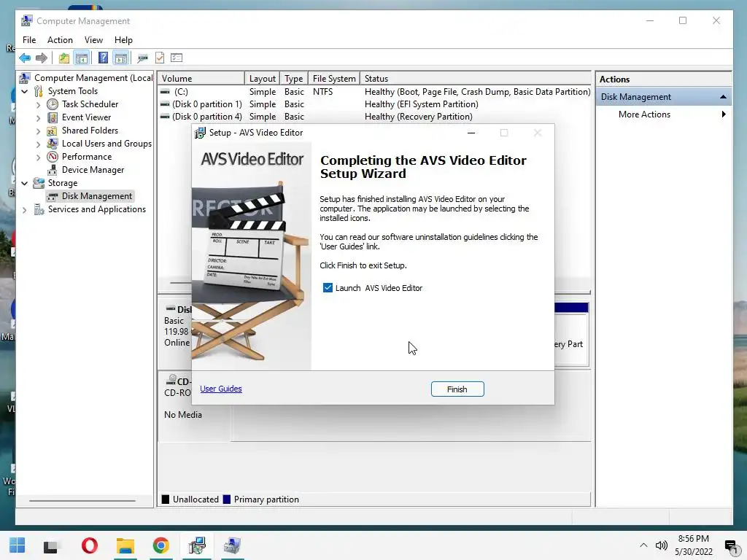The width and height of the screenshot is (747, 560).
Task: Click Finish to exit setup
Action: 457,389
